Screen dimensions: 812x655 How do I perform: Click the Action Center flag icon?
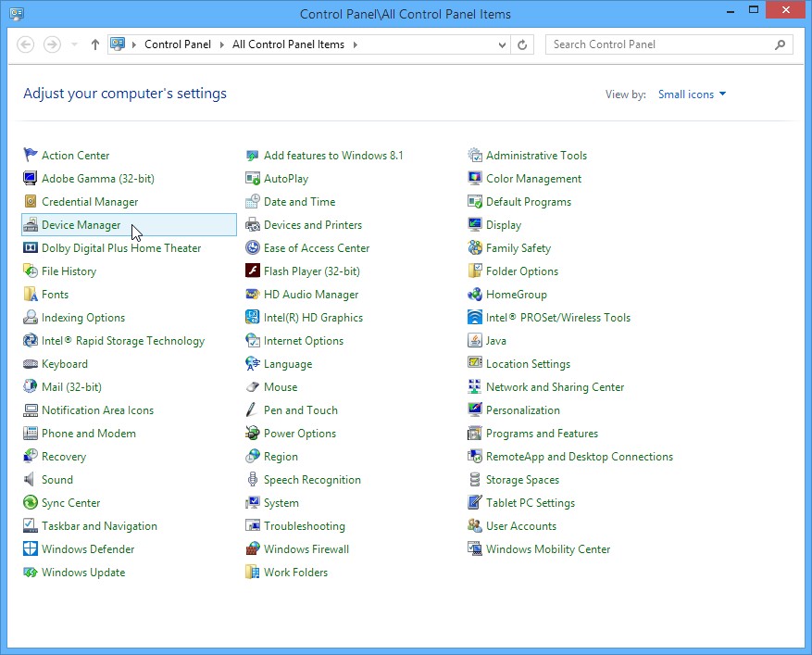point(31,155)
